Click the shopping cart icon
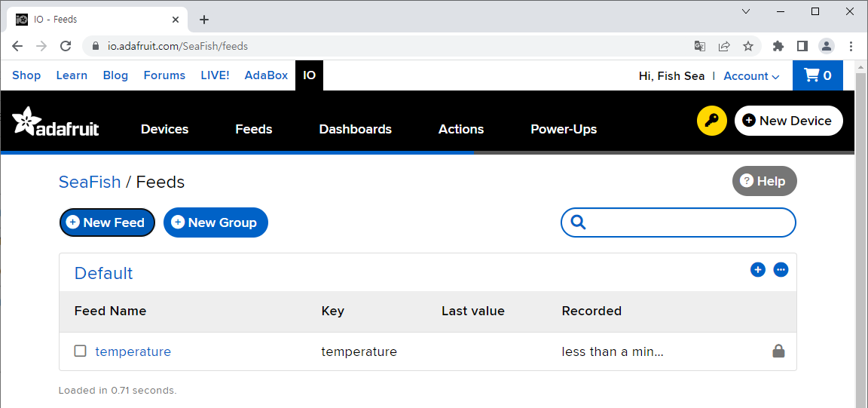 tap(811, 75)
